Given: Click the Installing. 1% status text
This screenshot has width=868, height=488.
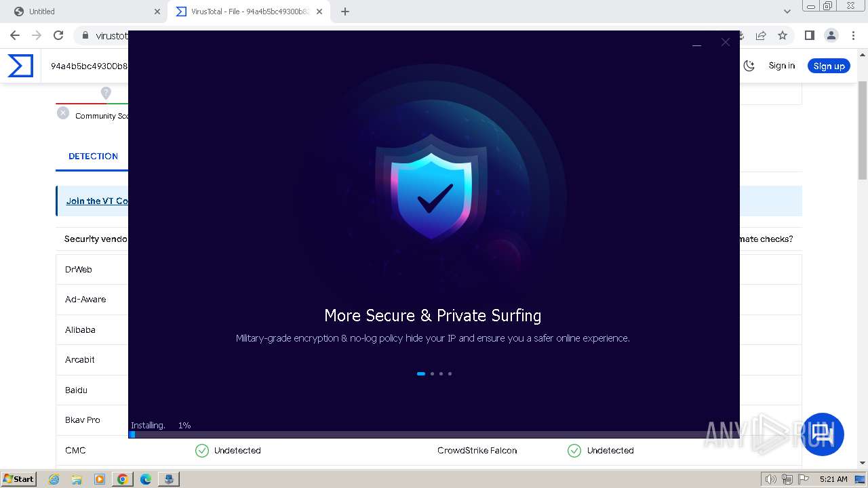Looking at the screenshot, I should point(161,425).
